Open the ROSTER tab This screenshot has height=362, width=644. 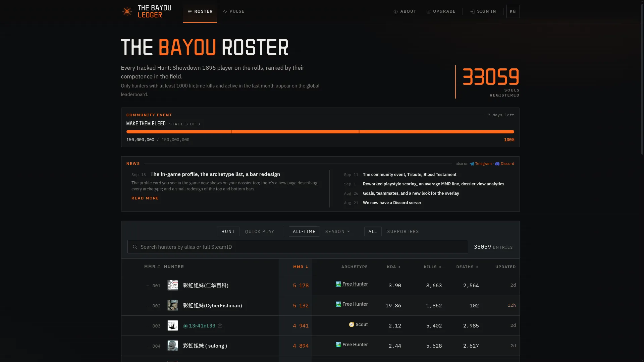point(200,11)
